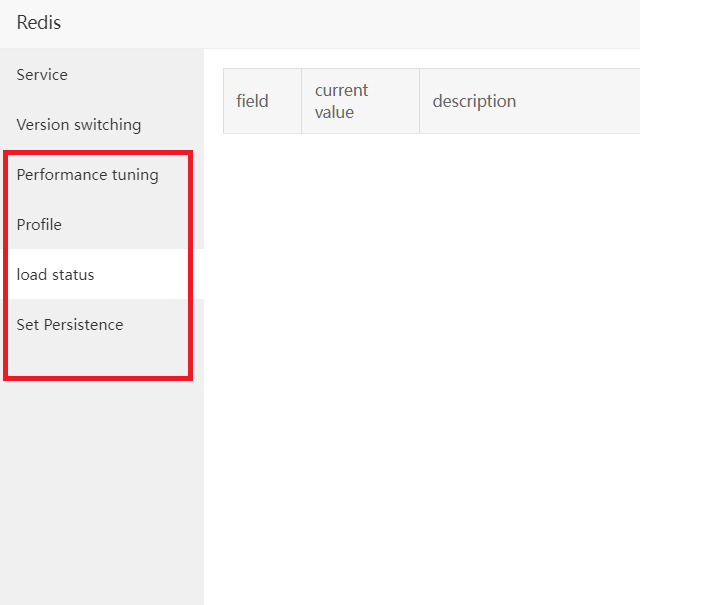Sort the table by current value
Viewport: 717px width, 605px height.
[342, 101]
